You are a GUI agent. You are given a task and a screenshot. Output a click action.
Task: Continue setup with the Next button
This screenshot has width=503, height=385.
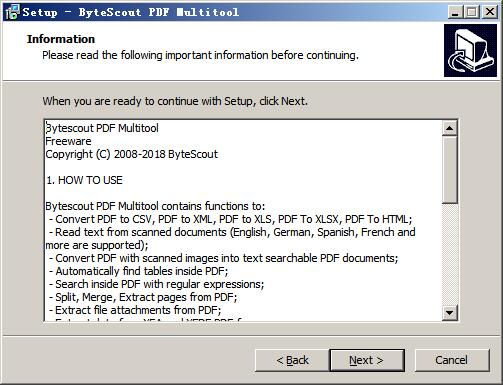(367, 360)
